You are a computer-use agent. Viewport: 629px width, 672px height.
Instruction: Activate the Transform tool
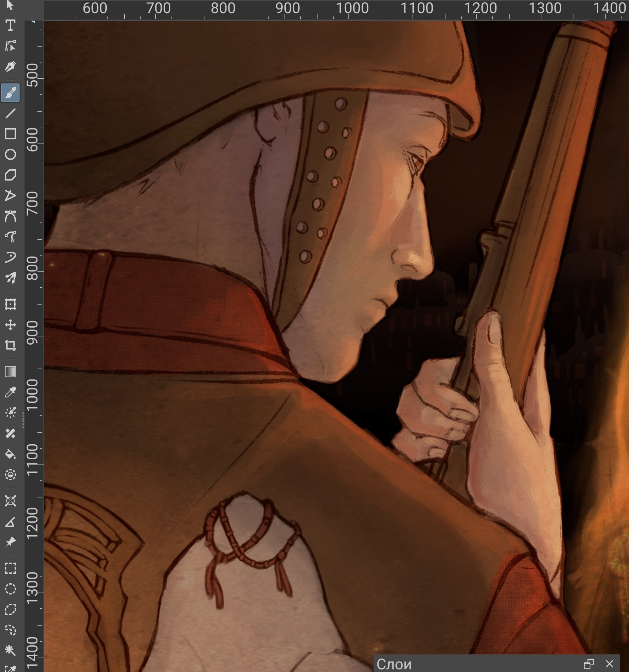pyautogui.click(x=10, y=304)
